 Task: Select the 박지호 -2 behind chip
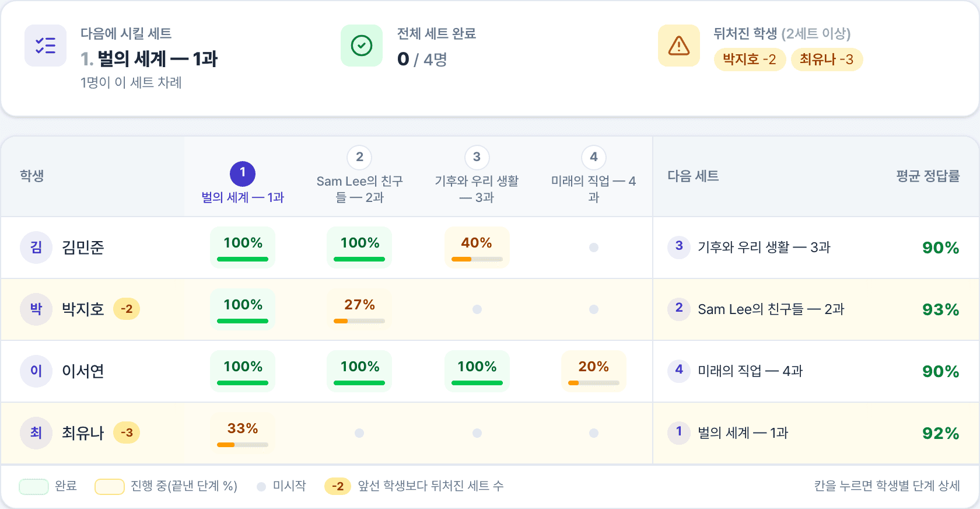tap(750, 60)
